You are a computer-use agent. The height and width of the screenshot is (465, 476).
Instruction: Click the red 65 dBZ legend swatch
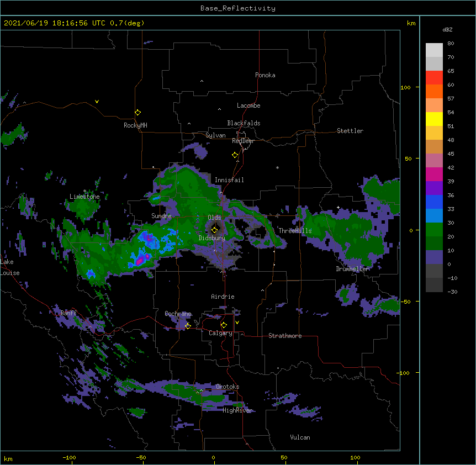coord(434,77)
